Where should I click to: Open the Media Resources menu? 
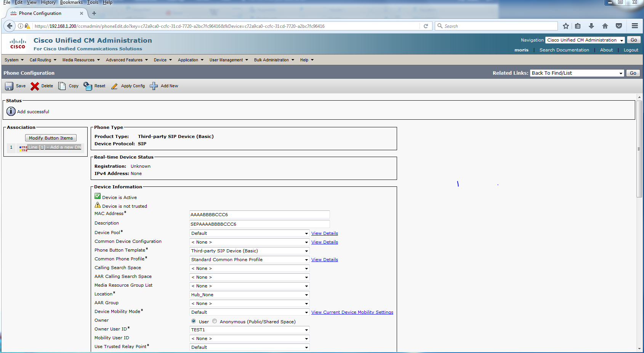[x=81, y=60]
